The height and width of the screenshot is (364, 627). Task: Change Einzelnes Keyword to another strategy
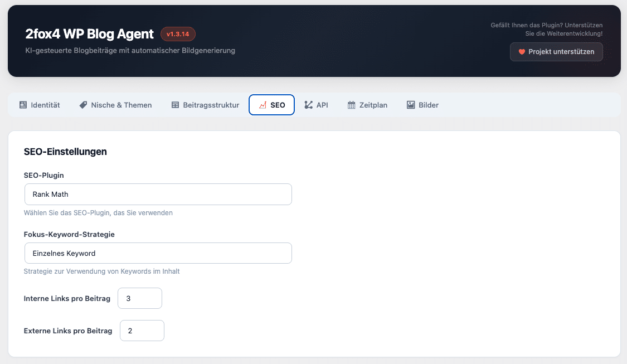click(x=158, y=253)
